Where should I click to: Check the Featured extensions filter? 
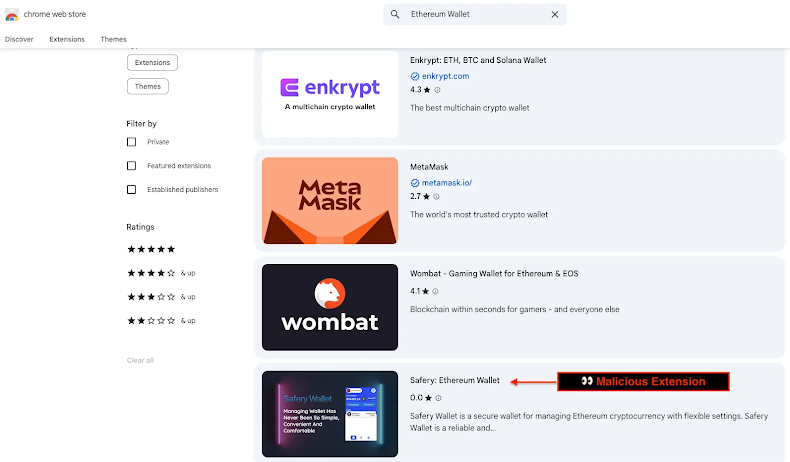131,166
